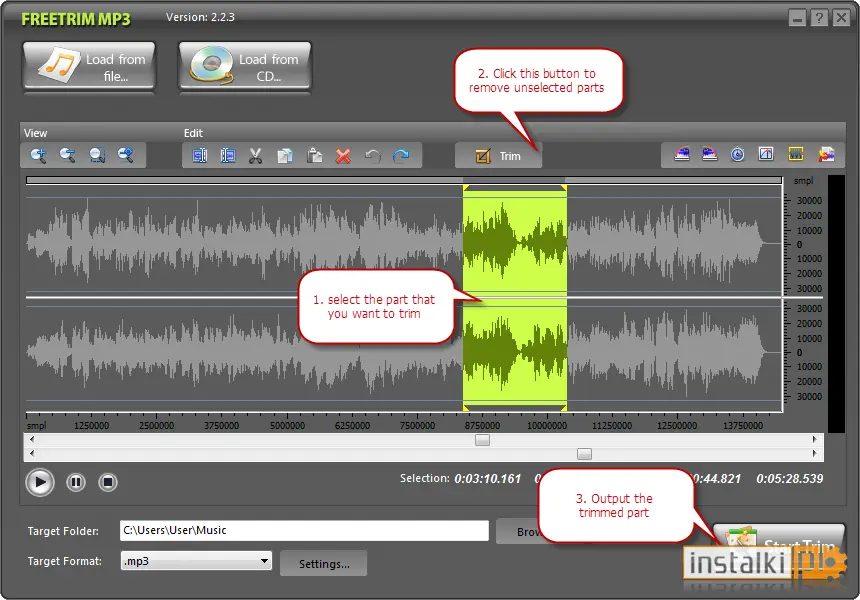This screenshot has height=600, width=860.
Task: Click the Zoom In magnifier icon
Action: [x=38, y=155]
